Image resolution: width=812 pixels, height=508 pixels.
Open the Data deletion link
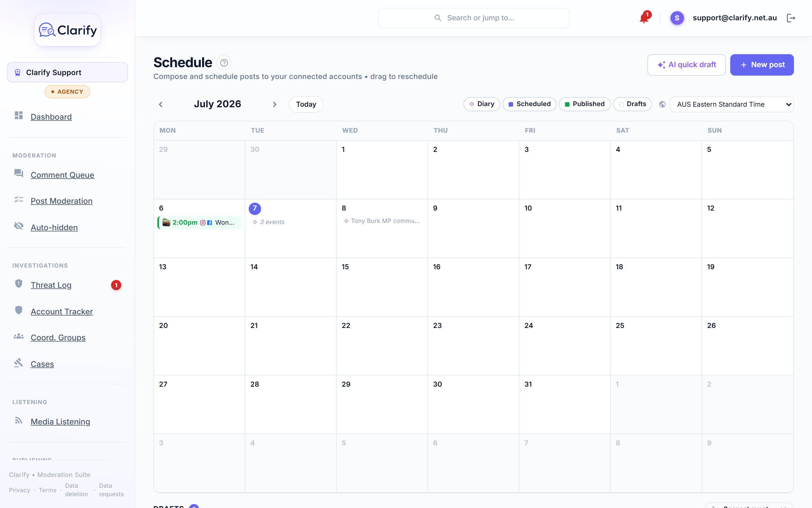(x=76, y=490)
